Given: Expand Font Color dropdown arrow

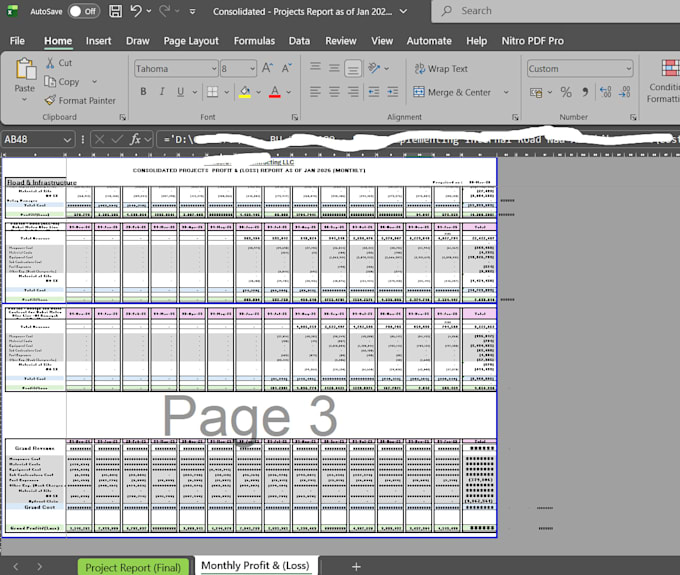Looking at the screenshot, I should pyautogui.click(x=289, y=92).
